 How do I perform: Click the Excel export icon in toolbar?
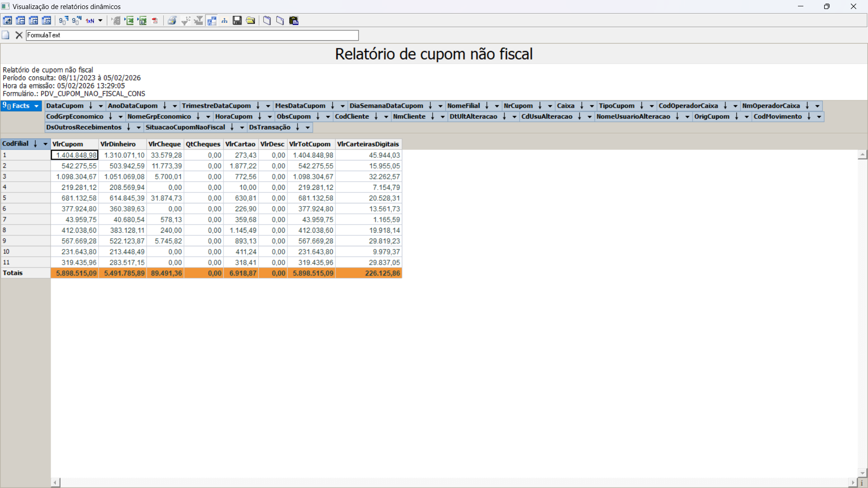click(129, 21)
